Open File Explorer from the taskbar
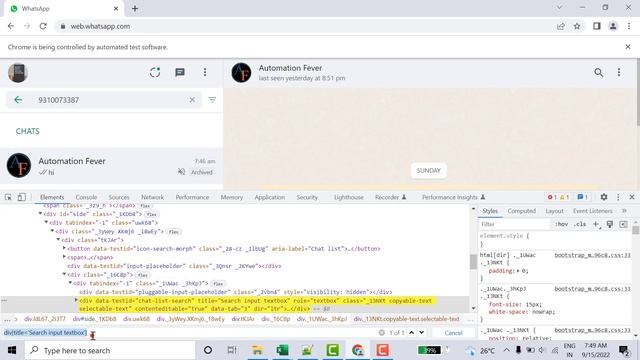 click(257, 350)
